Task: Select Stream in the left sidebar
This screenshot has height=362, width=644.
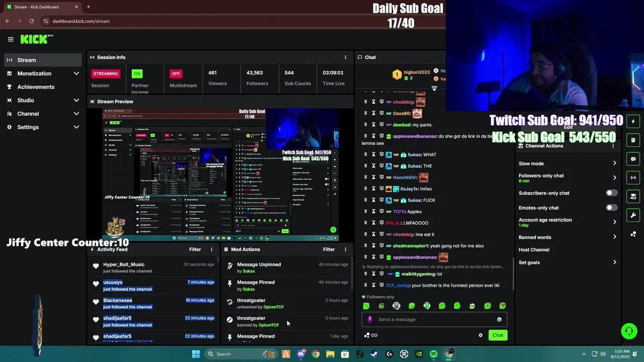Action: coord(43,60)
